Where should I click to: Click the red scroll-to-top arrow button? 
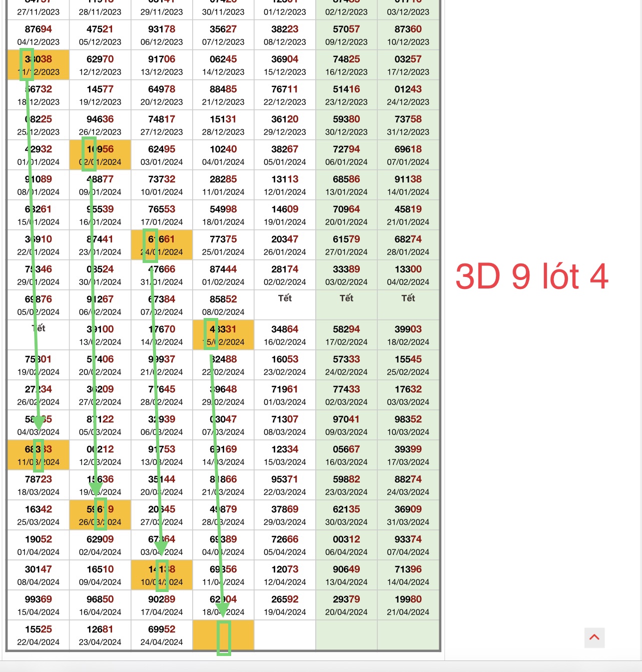tap(594, 637)
